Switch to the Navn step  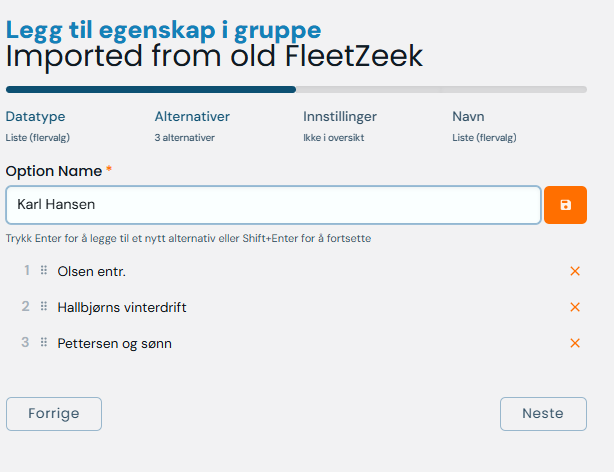coord(468,117)
